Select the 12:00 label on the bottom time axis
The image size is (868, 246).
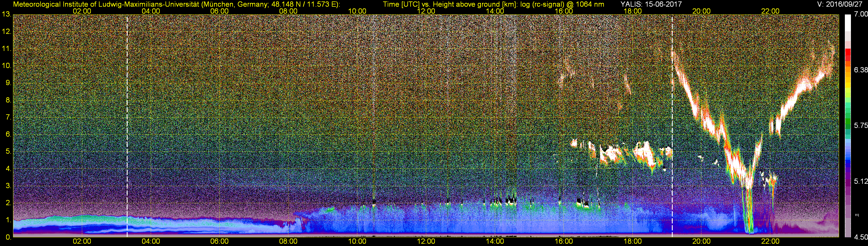pyautogui.click(x=426, y=241)
